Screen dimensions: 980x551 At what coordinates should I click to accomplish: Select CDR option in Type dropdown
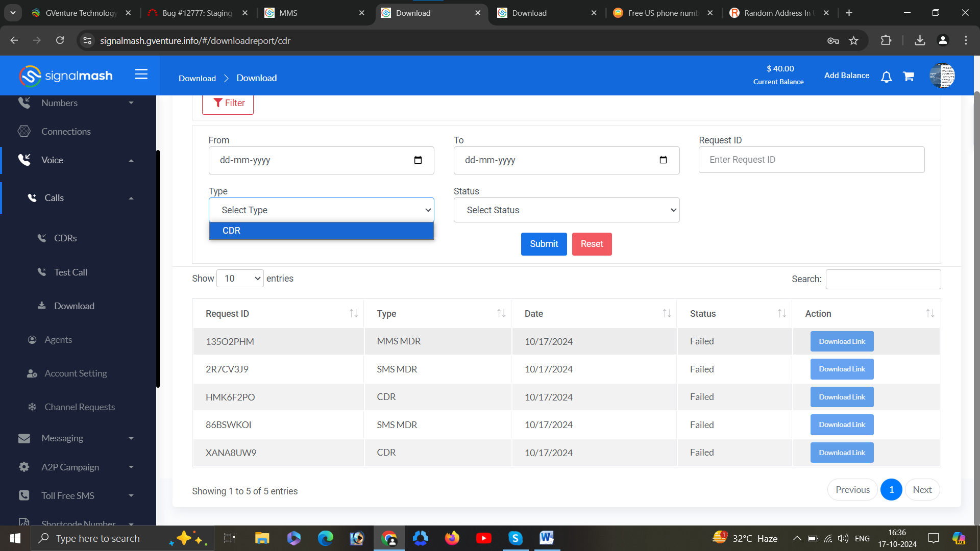coord(321,231)
